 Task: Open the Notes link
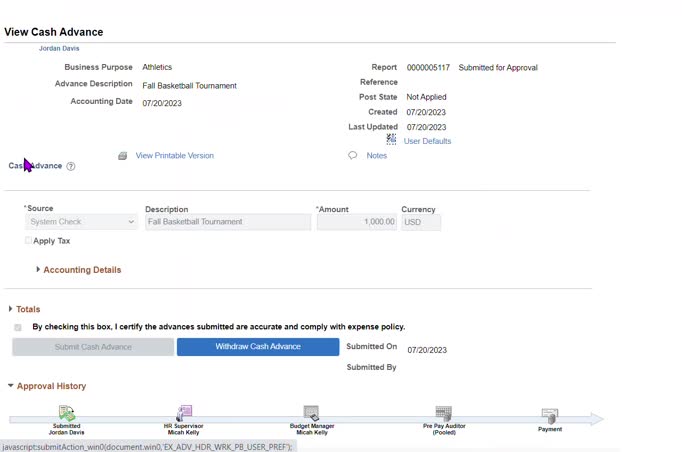[377, 155]
